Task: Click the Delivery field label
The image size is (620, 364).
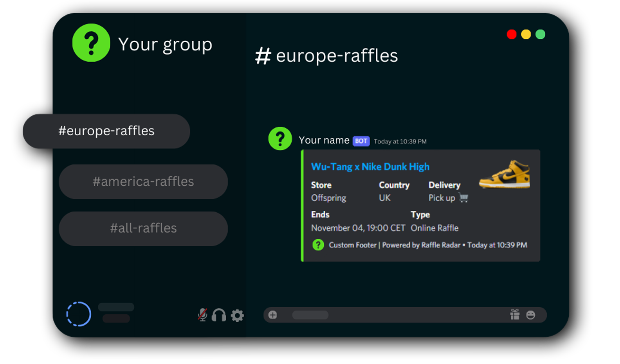Action: [x=444, y=185]
